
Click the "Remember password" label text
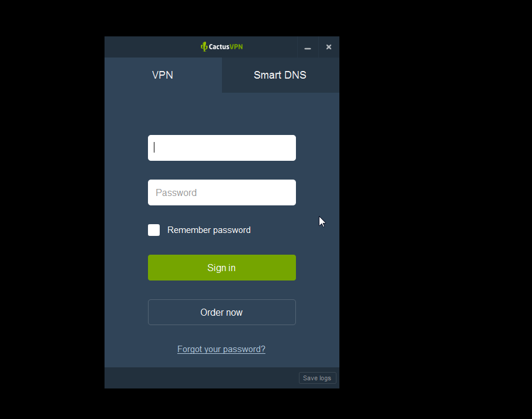[209, 230]
